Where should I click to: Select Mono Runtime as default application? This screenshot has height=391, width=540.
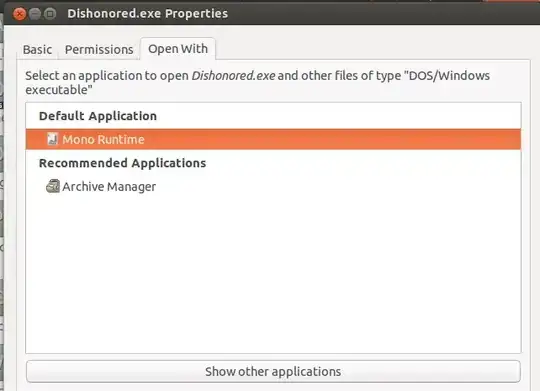[273, 140]
